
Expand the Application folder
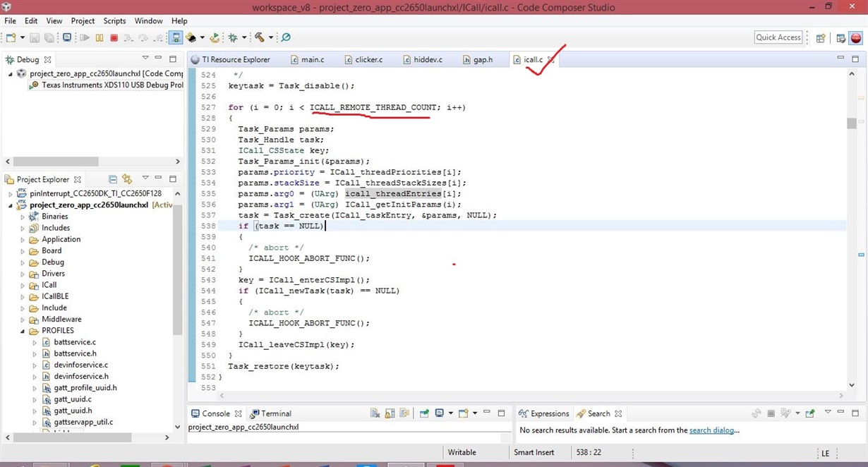point(23,239)
